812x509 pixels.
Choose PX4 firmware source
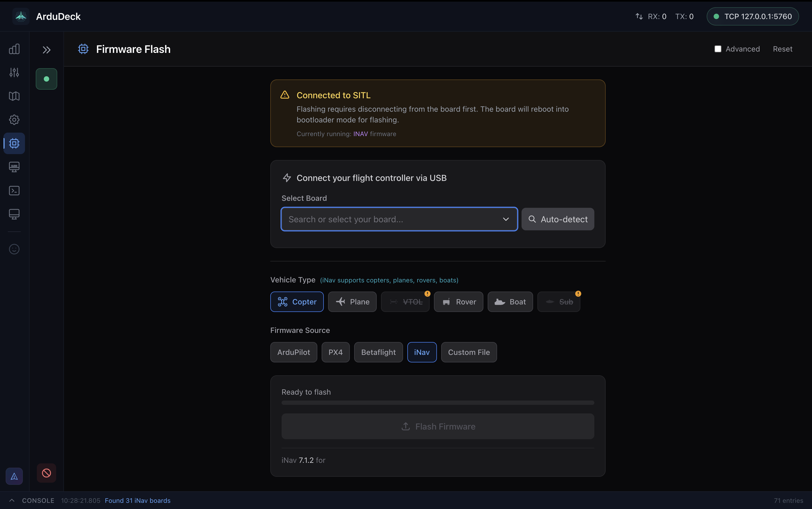click(336, 352)
